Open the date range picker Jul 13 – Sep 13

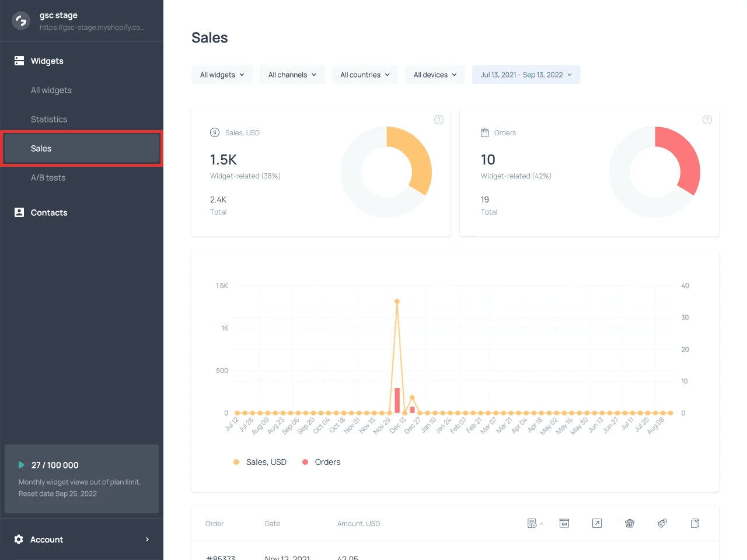(526, 75)
